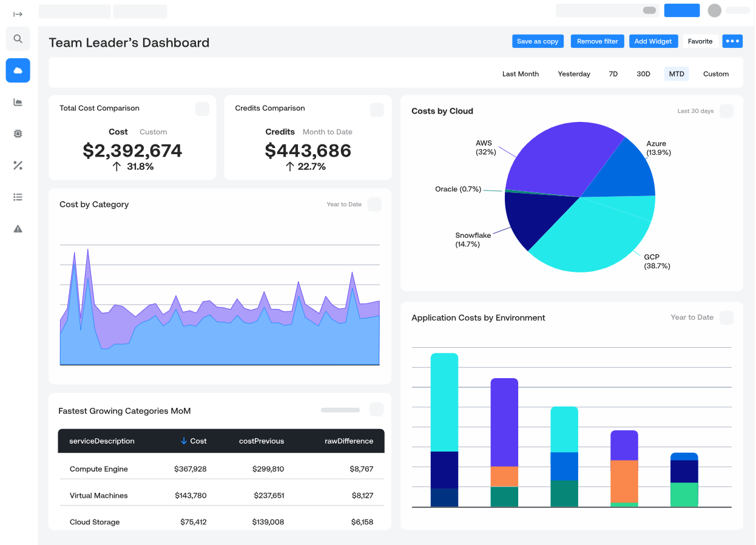Open the three-dot more options menu
This screenshot has width=756, height=545.
coord(732,41)
